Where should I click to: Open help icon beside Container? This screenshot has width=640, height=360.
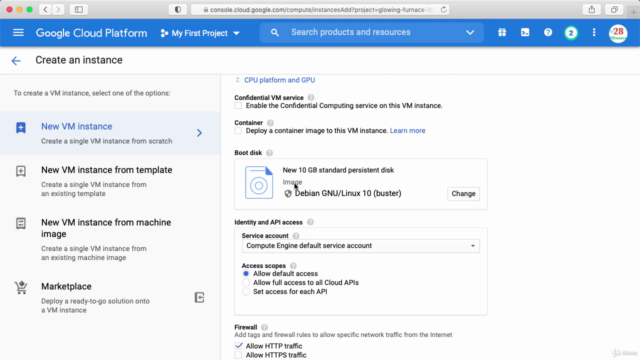[x=270, y=123]
